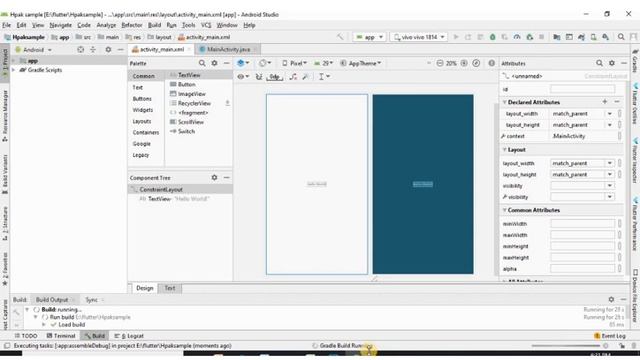The image size is (640, 360).
Task: Click the Clear All Constraints icon
Action: [293, 76]
